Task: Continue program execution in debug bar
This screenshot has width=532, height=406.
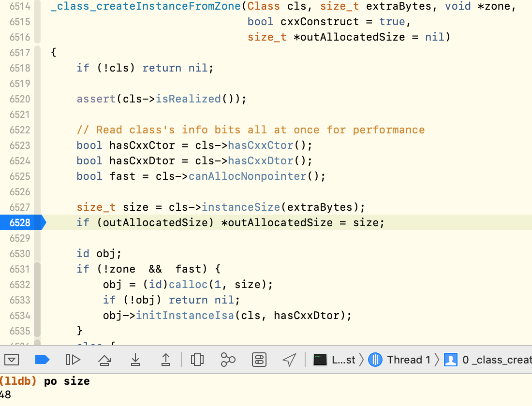Action: pyautogui.click(x=73, y=360)
